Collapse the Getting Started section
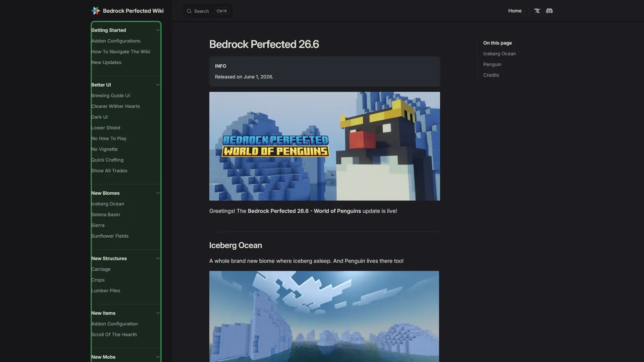The height and width of the screenshot is (362, 644). [x=158, y=30]
